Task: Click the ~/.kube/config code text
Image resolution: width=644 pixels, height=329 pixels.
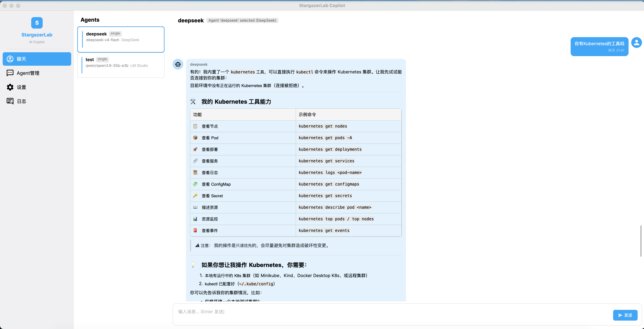Action: (x=256, y=284)
